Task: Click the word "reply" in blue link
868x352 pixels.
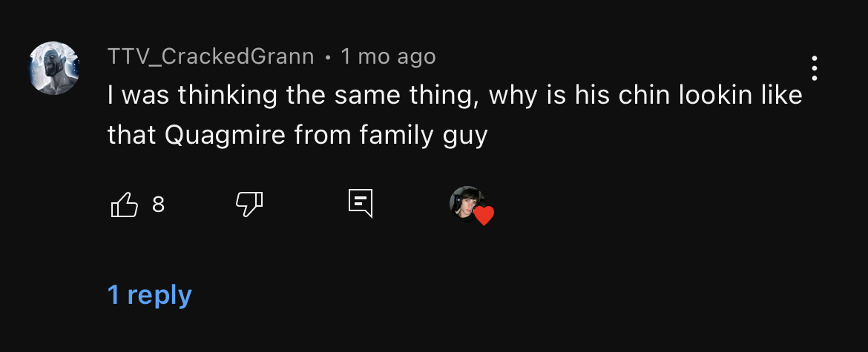Action: pos(160,296)
